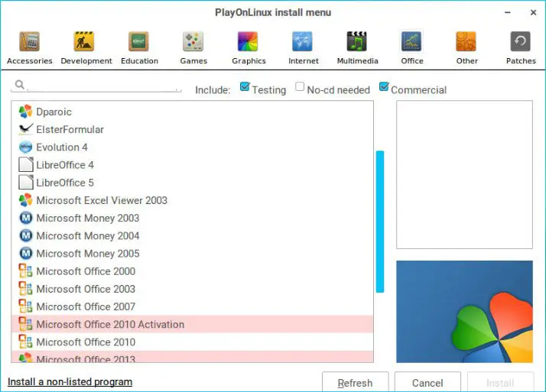
Task: Open the Office category icon
Action: pyautogui.click(x=411, y=41)
